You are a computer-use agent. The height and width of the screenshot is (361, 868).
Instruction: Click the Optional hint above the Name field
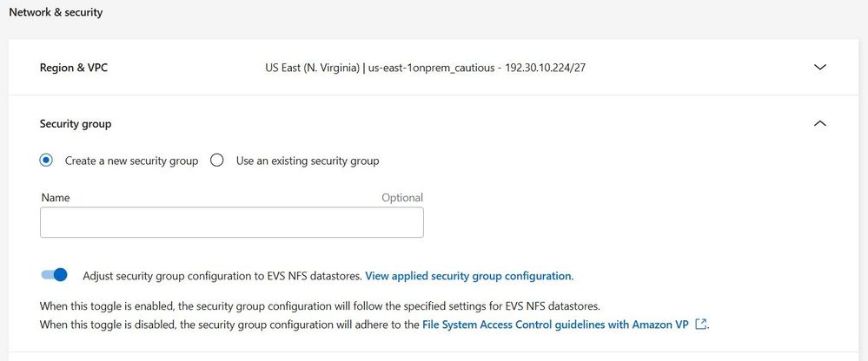tap(402, 198)
